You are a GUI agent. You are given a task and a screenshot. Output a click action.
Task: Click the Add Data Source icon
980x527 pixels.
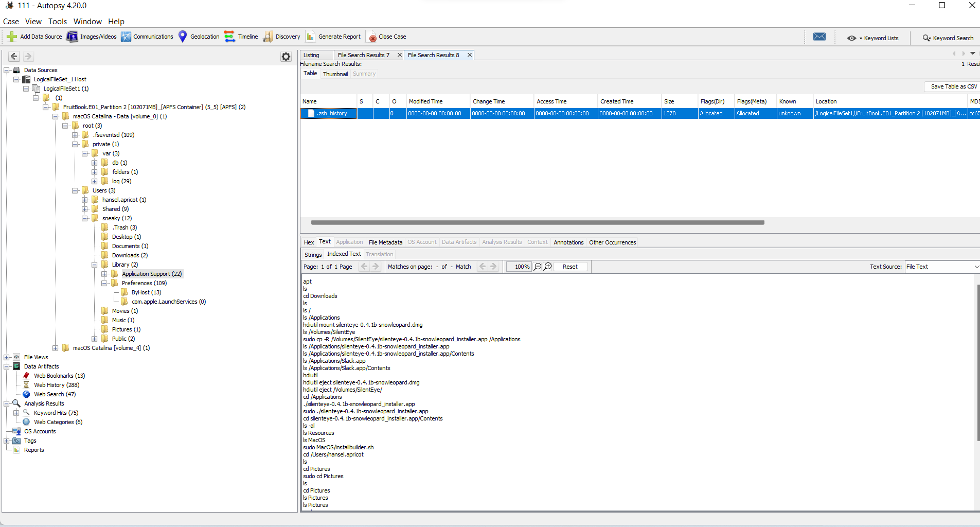pyautogui.click(x=11, y=37)
